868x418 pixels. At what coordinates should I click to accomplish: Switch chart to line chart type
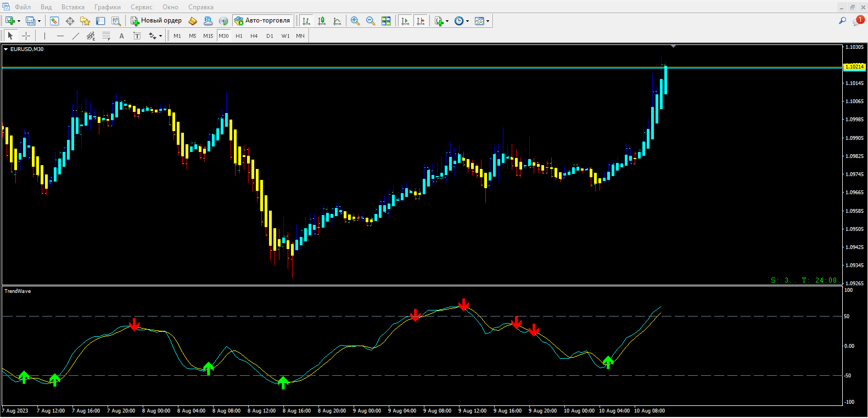pyautogui.click(x=337, y=21)
